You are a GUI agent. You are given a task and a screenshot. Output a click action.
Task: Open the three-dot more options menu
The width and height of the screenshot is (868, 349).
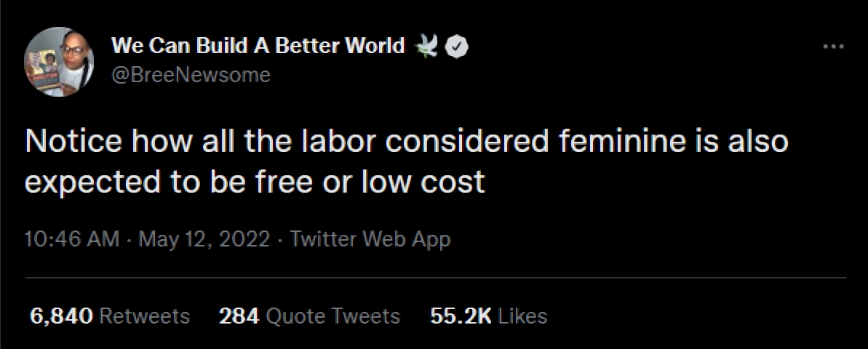coord(832,47)
